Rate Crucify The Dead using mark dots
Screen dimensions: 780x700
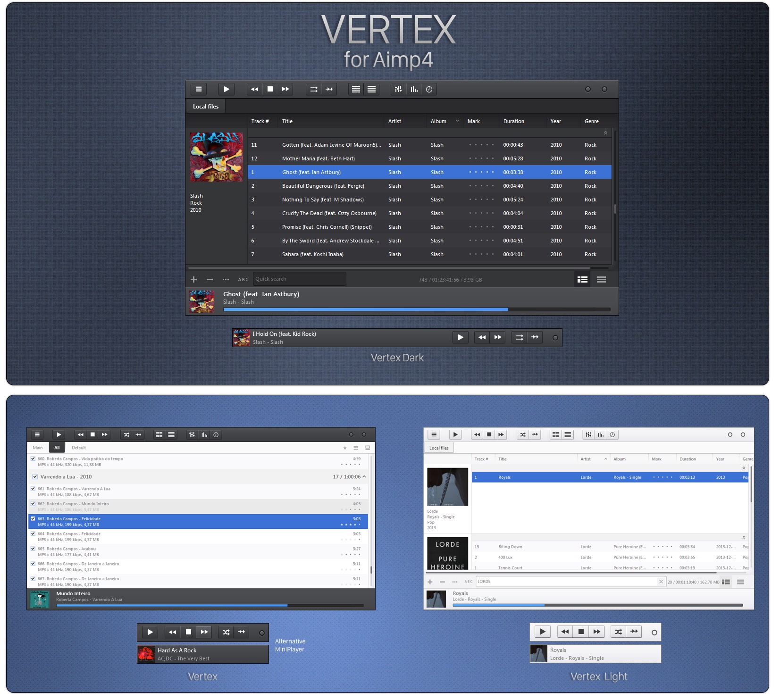pyautogui.click(x=481, y=213)
